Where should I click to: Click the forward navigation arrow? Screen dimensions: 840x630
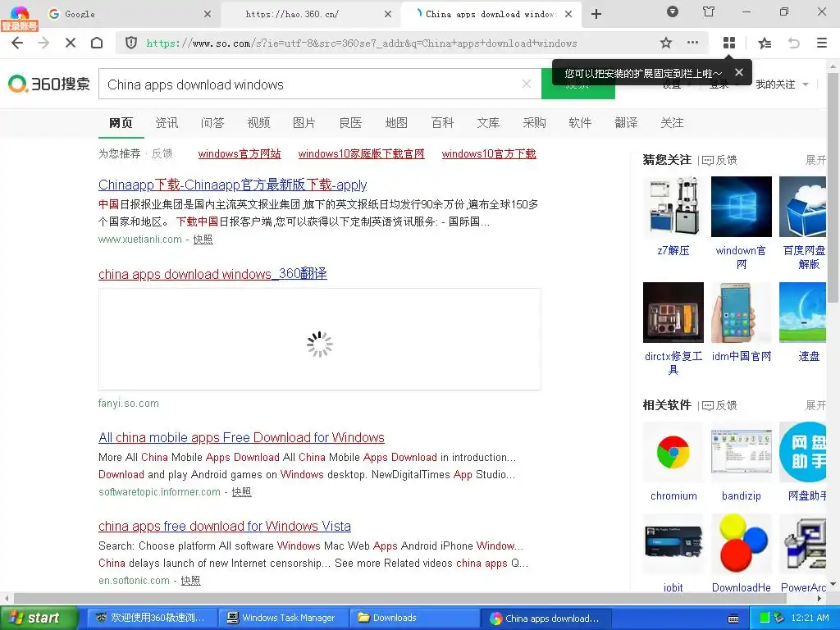[43, 43]
